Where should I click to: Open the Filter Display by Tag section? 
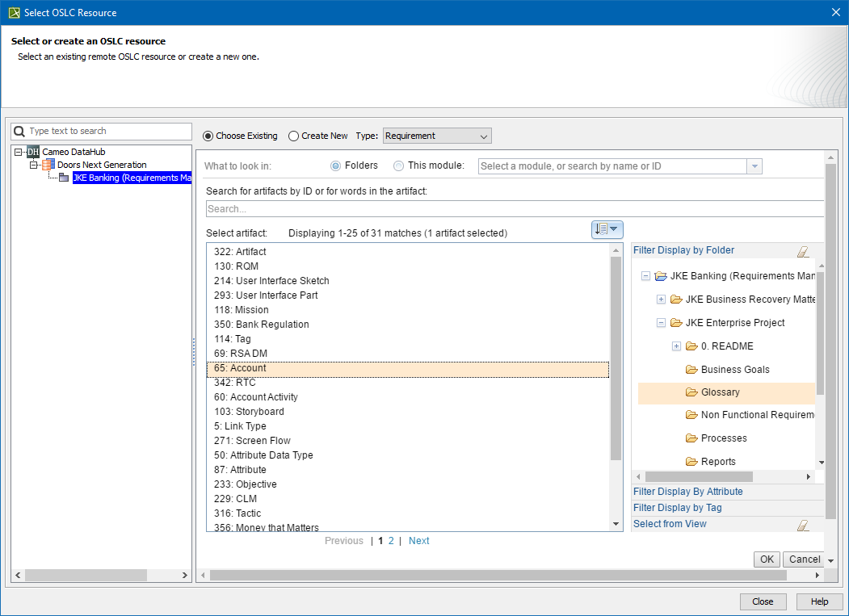[x=677, y=508]
